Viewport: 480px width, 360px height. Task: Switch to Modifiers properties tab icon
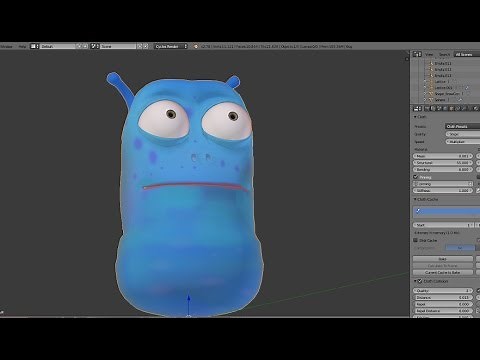pyautogui.click(x=465, y=109)
